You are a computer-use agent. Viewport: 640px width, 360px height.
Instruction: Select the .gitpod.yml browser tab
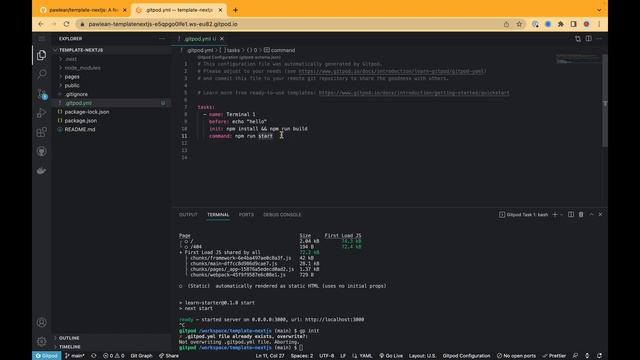point(179,10)
